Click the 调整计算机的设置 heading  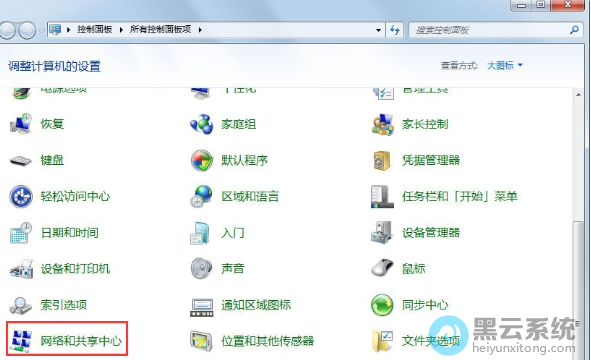pyautogui.click(x=54, y=66)
